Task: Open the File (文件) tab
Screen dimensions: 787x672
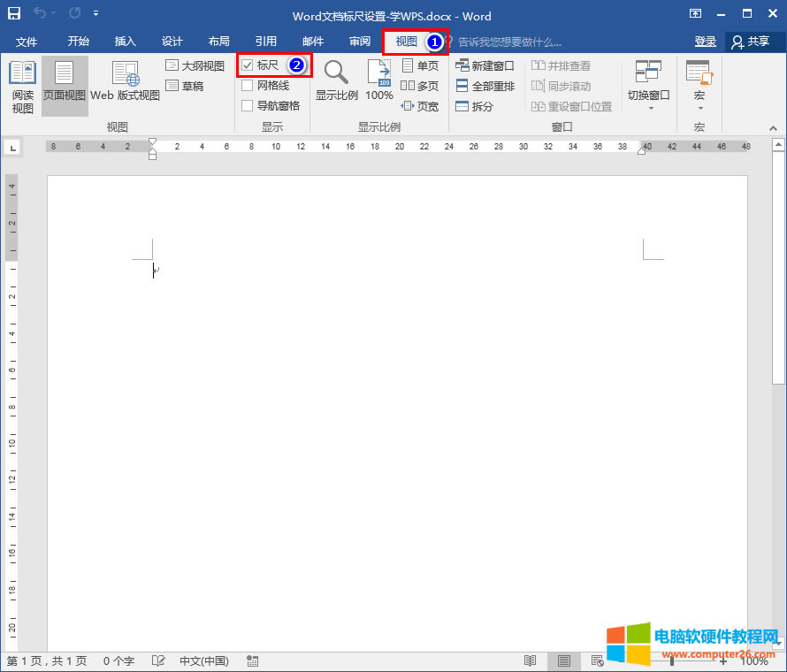Action: [x=27, y=42]
